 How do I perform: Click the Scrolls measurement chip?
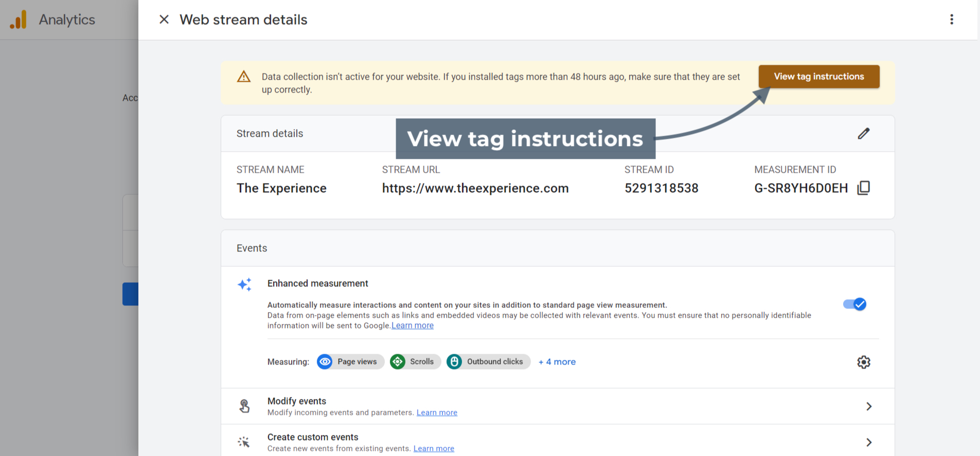click(x=415, y=362)
